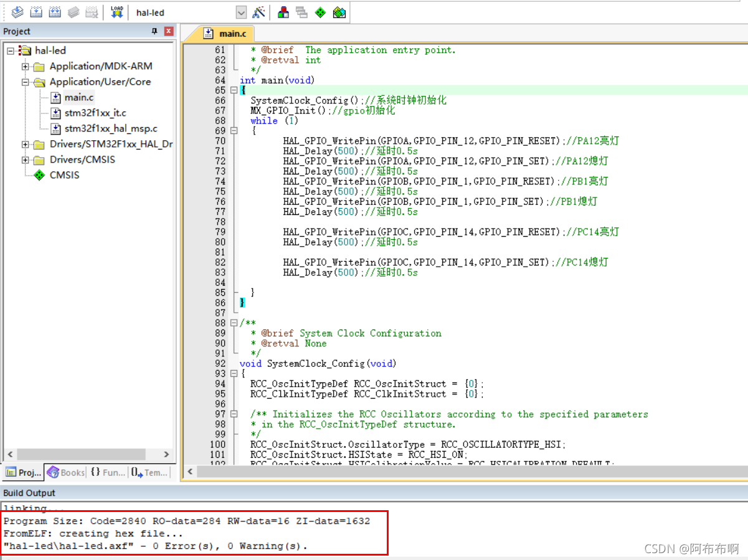The image size is (748, 560).
Task: Expand the Drivers/CMSIS group
Action: point(25,159)
